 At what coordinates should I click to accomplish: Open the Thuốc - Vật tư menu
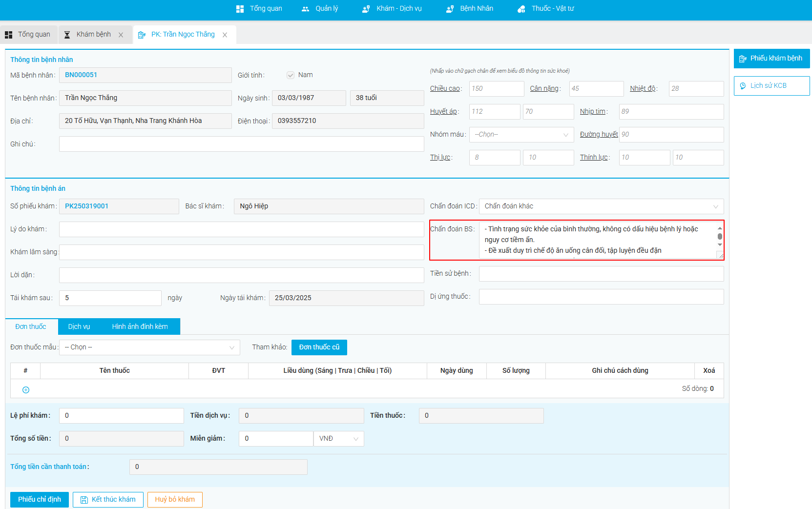(x=546, y=9)
